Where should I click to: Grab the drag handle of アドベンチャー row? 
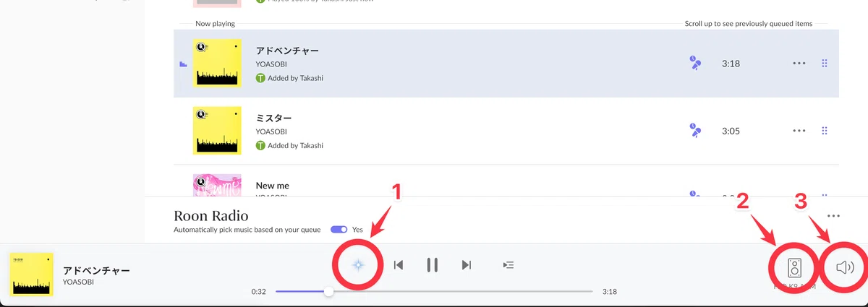[x=825, y=64]
